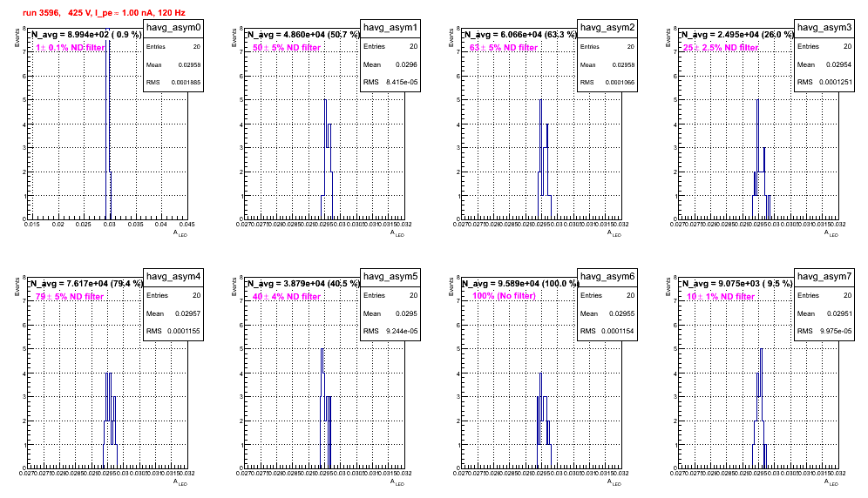Screen dimensions: 868x498
Task: Select the havg_asym5 stats box title
Action: pyautogui.click(x=390, y=276)
